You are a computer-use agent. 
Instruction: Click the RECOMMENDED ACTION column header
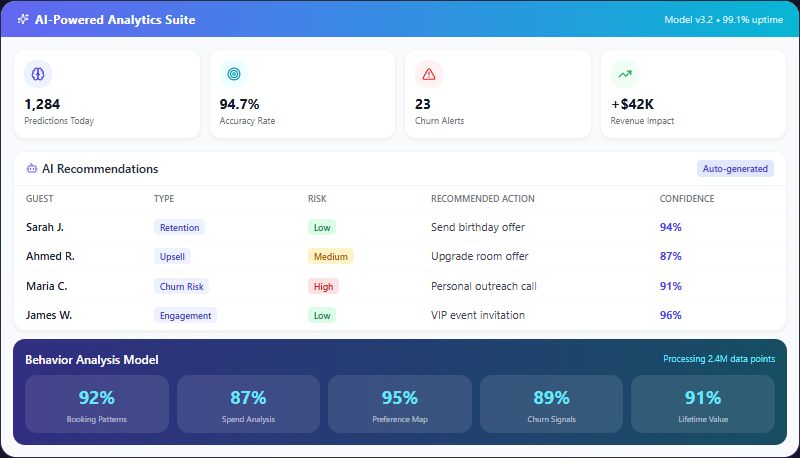tap(483, 199)
